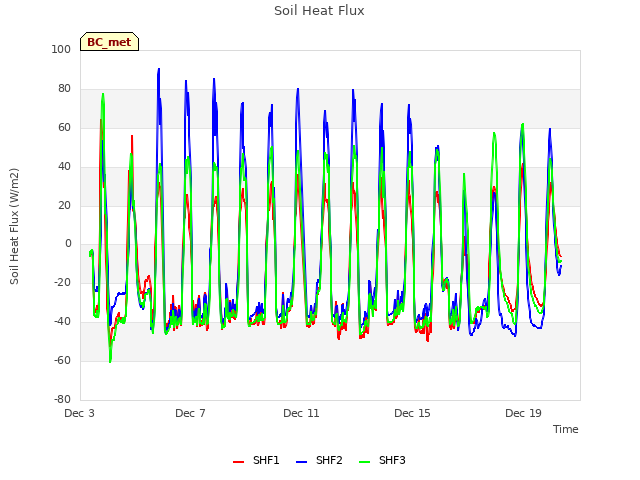Click the 40 y-axis tick label
The width and height of the screenshot is (640, 480).
(x=64, y=167)
